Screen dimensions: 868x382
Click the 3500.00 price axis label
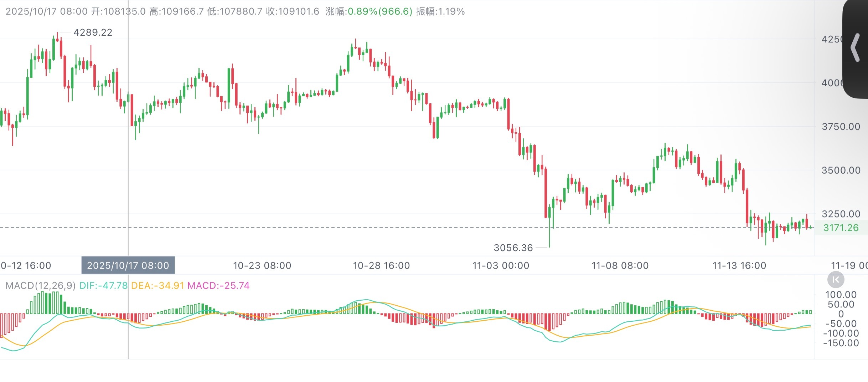point(842,170)
